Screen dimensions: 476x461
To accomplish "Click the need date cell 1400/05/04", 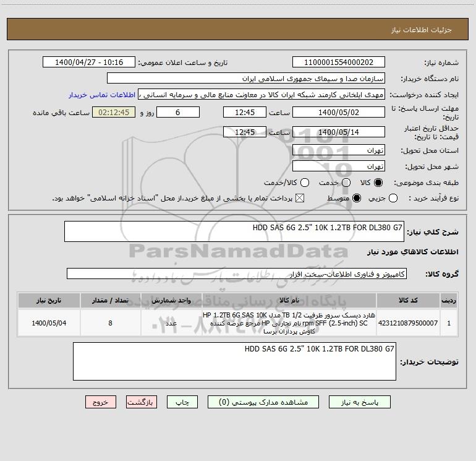I will [x=49, y=323].
